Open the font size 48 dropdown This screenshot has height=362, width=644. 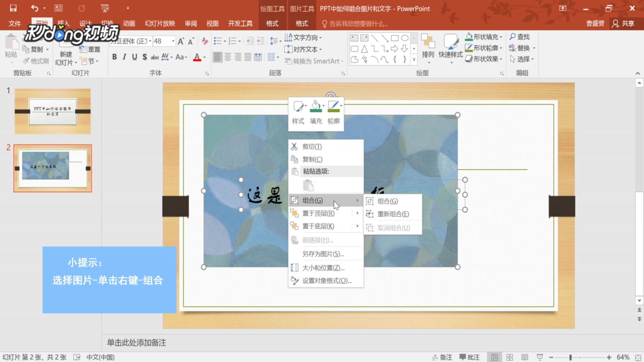(x=173, y=41)
